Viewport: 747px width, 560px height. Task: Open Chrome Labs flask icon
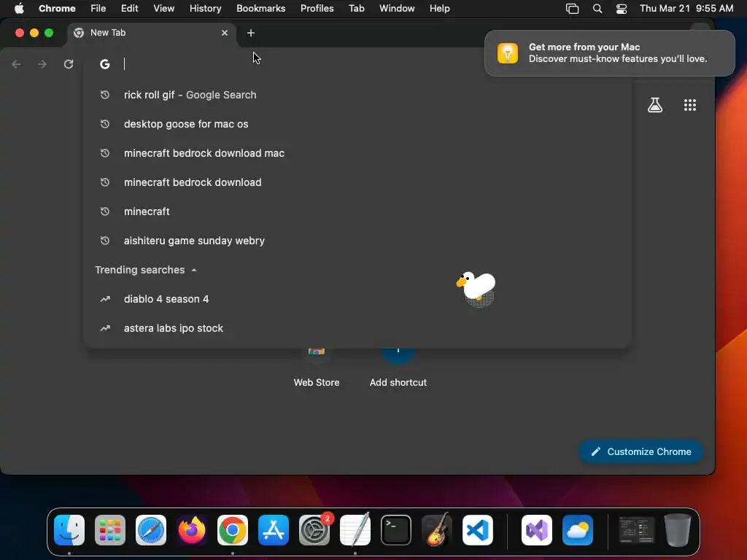coord(655,105)
